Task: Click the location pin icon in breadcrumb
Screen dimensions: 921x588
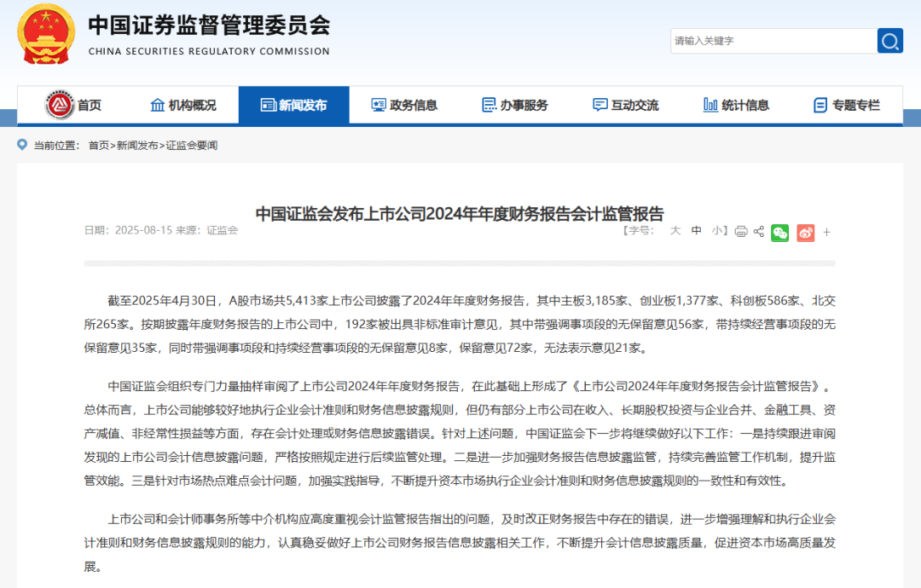Action: tap(22, 144)
